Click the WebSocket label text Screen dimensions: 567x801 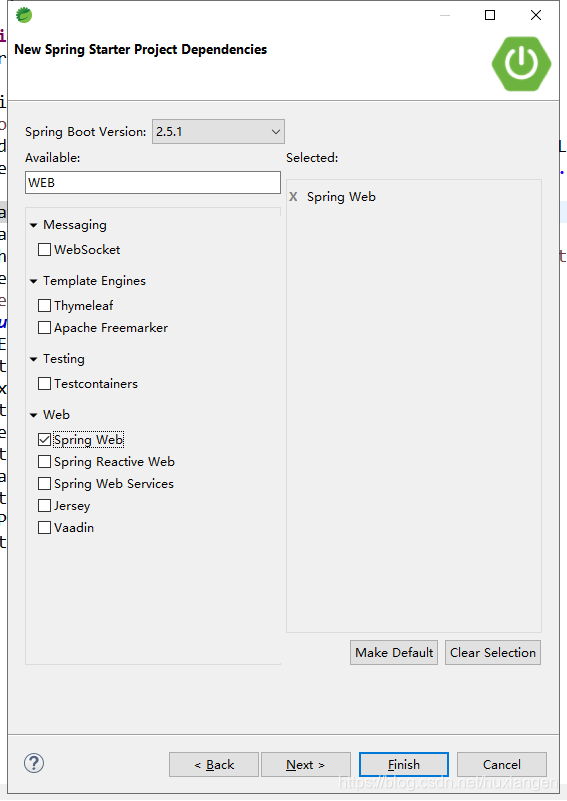coord(87,250)
